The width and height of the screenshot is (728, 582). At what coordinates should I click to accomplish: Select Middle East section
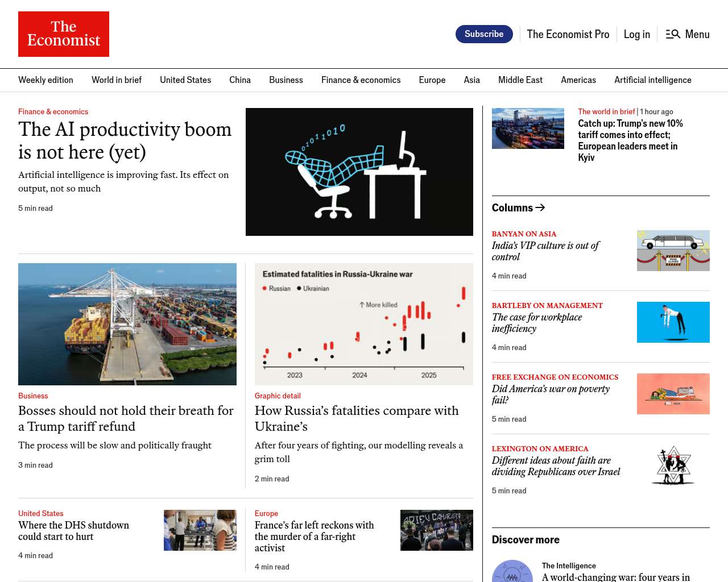(520, 80)
